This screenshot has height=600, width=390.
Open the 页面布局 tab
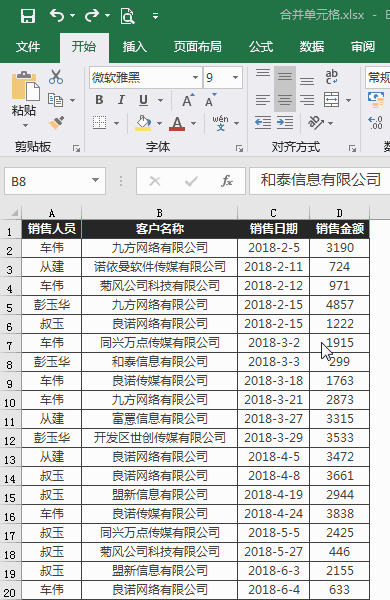[197, 47]
